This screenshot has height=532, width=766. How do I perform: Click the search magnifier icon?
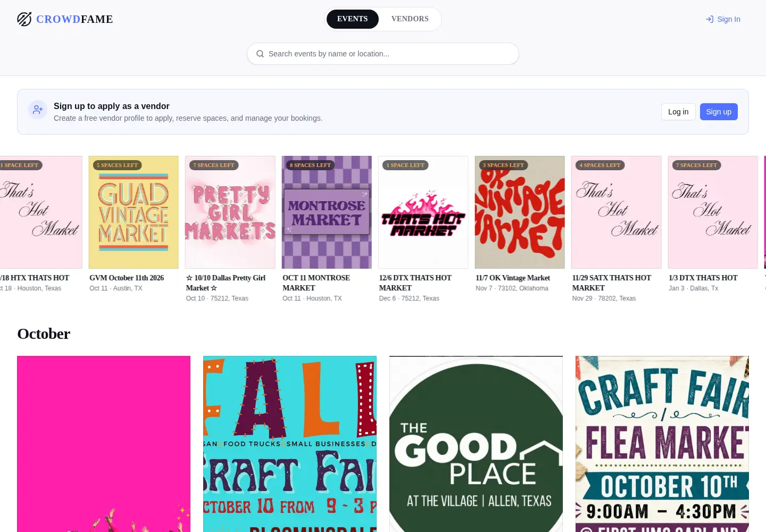click(x=260, y=54)
